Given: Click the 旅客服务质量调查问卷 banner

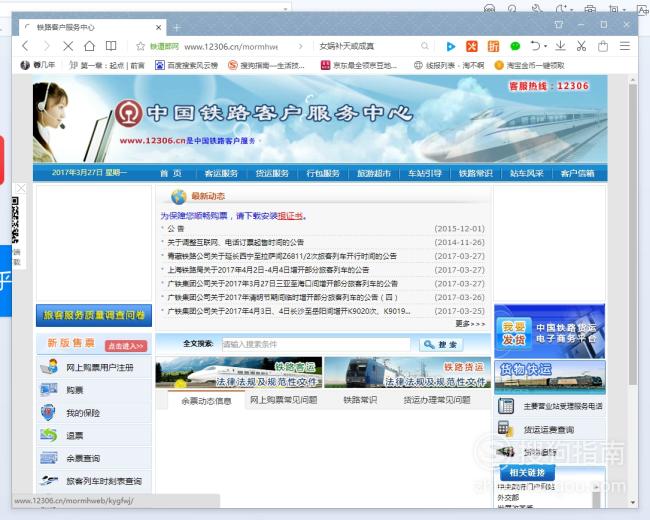Looking at the screenshot, I should 94,316.
